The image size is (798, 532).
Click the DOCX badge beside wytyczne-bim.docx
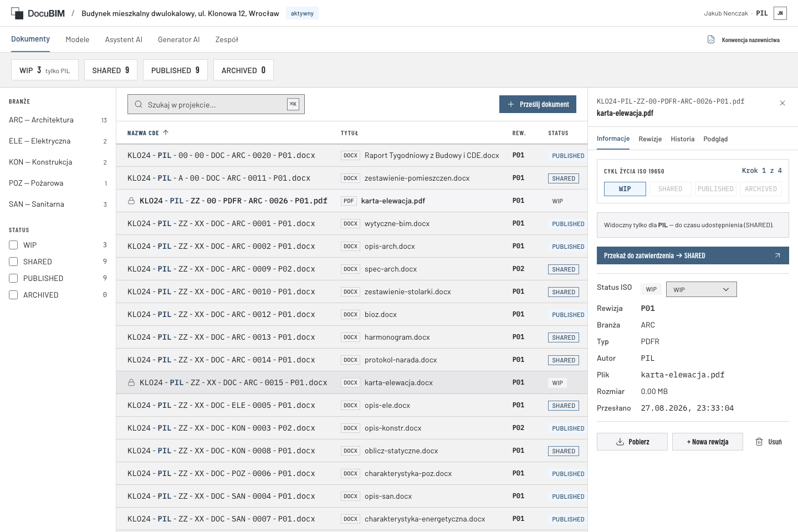coord(350,223)
